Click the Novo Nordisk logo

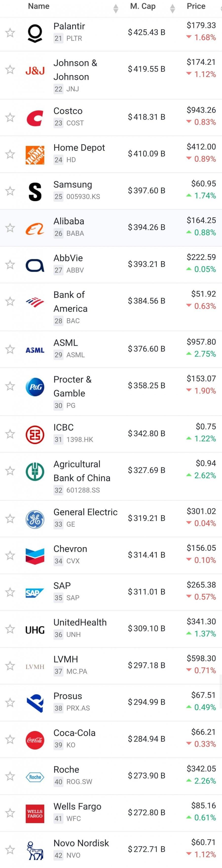[35, 849]
